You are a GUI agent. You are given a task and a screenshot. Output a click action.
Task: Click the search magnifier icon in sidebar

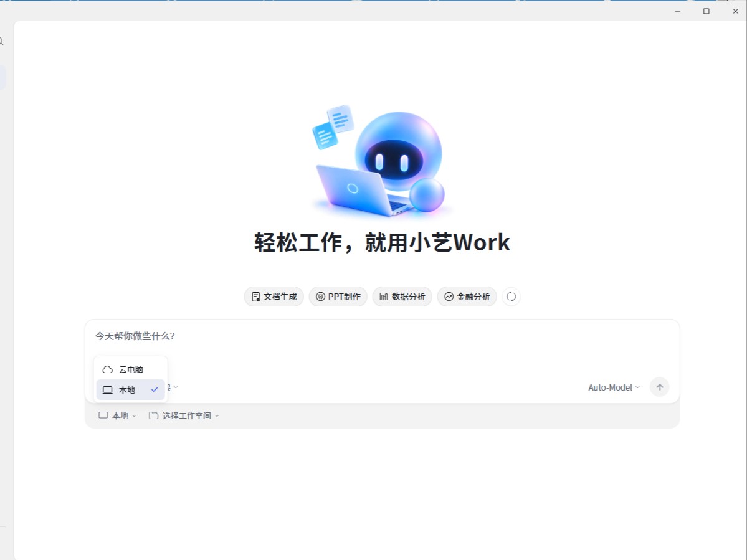1,42
